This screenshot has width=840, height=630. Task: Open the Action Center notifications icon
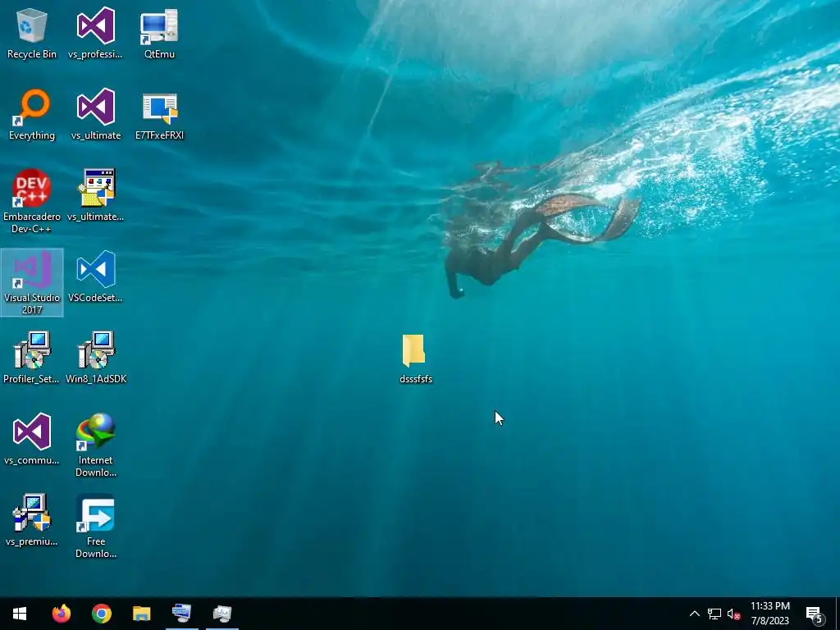815,614
